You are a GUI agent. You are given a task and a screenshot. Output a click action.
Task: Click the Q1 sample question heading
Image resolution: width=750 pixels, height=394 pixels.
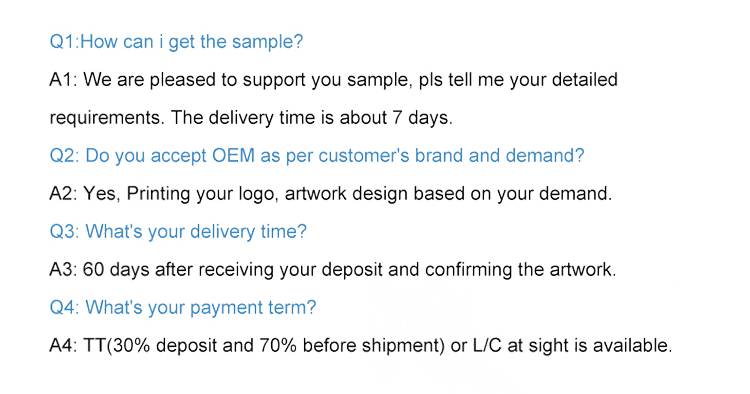tap(176, 42)
